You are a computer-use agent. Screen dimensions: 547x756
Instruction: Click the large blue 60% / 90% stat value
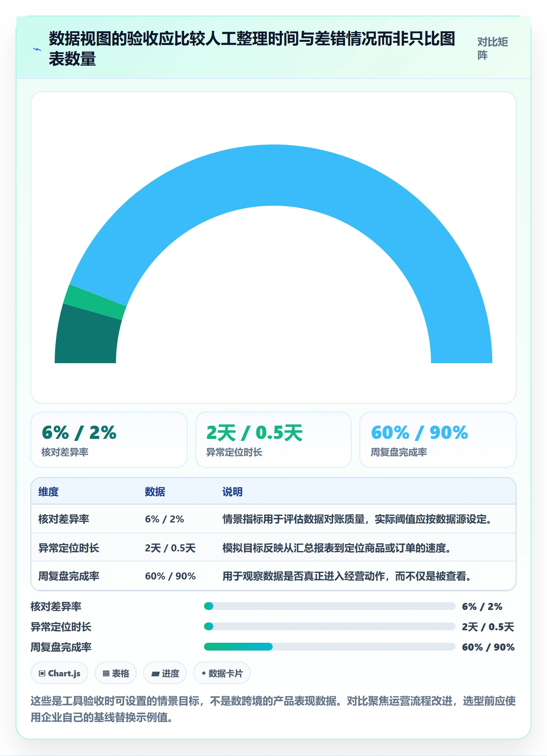coord(420,432)
